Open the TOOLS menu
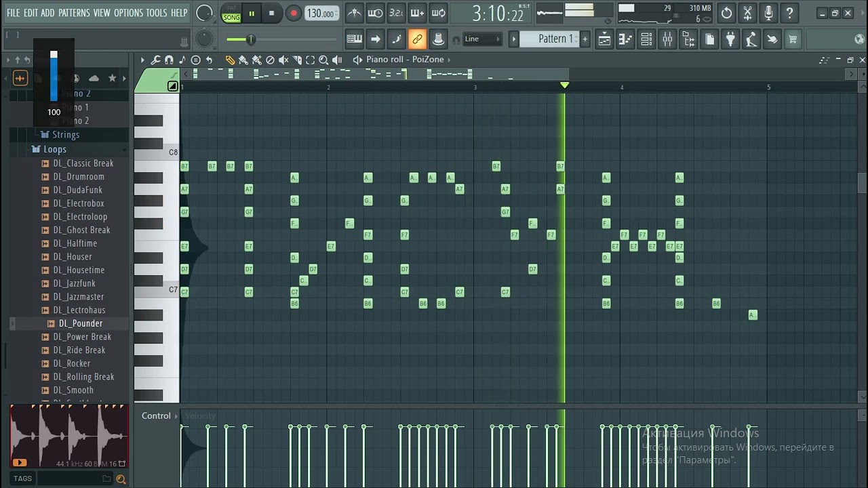The width and height of the screenshot is (868, 488). point(157,13)
